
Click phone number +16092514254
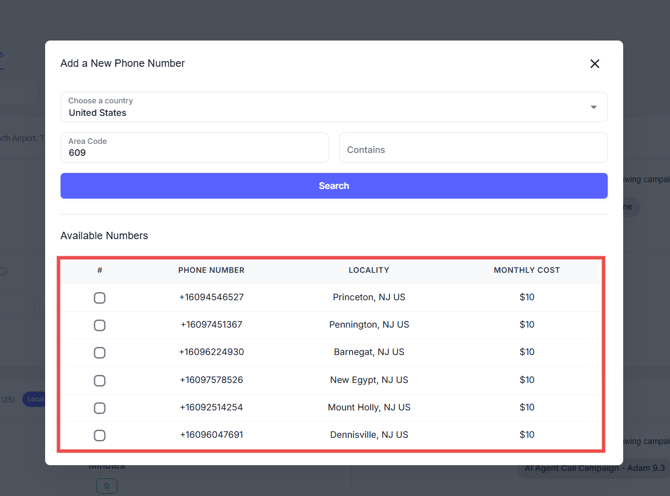211,408
